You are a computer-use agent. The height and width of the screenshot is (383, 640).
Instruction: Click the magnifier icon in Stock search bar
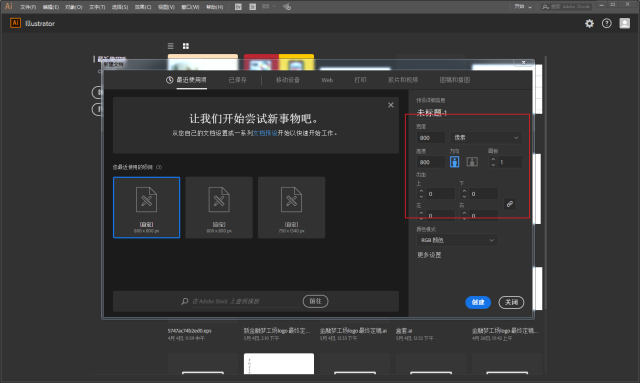(x=185, y=301)
